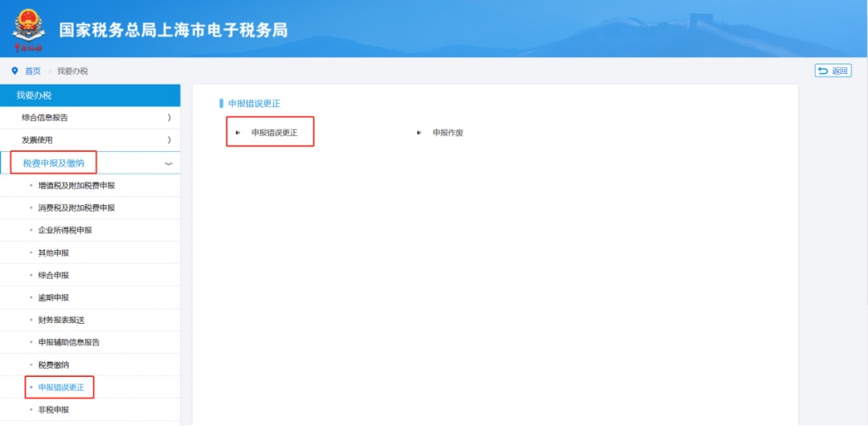868x426 pixels.
Task: Click the national tax emblem logo
Action: tap(29, 30)
